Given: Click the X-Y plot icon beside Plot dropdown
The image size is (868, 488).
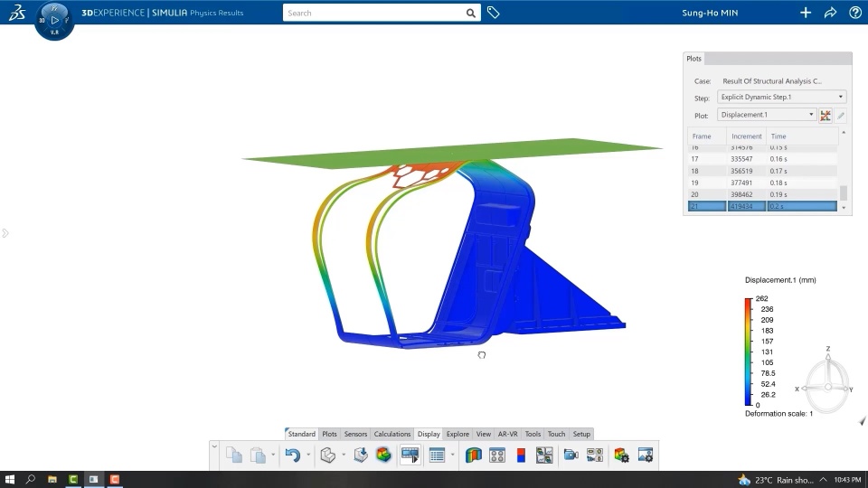Looking at the screenshot, I should pos(826,115).
